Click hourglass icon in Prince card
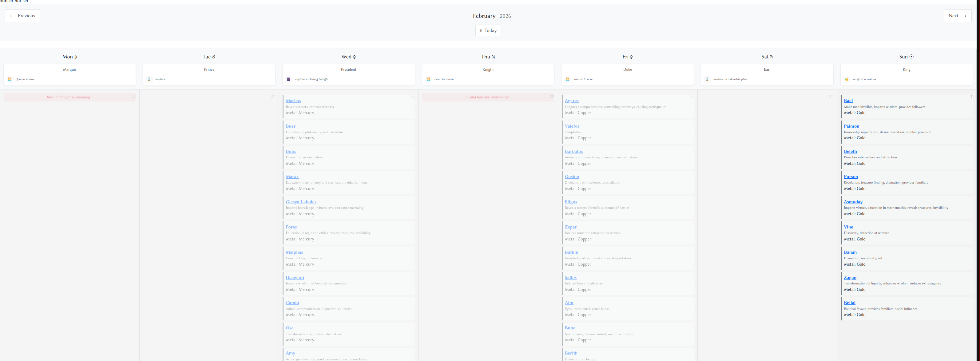 tap(149, 79)
